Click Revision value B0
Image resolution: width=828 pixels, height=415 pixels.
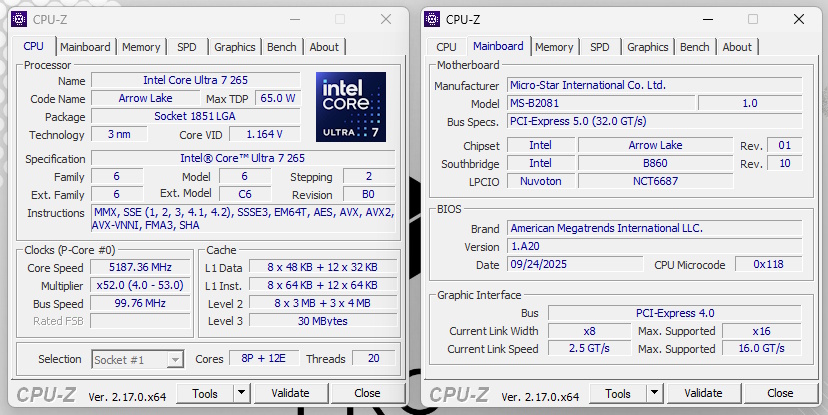click(x=369, y=194)
